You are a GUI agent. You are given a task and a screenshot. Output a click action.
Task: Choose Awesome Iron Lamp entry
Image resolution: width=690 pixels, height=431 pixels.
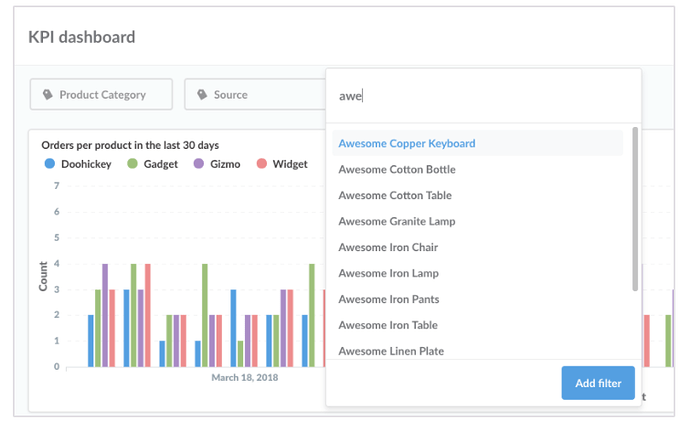[389, 273]
